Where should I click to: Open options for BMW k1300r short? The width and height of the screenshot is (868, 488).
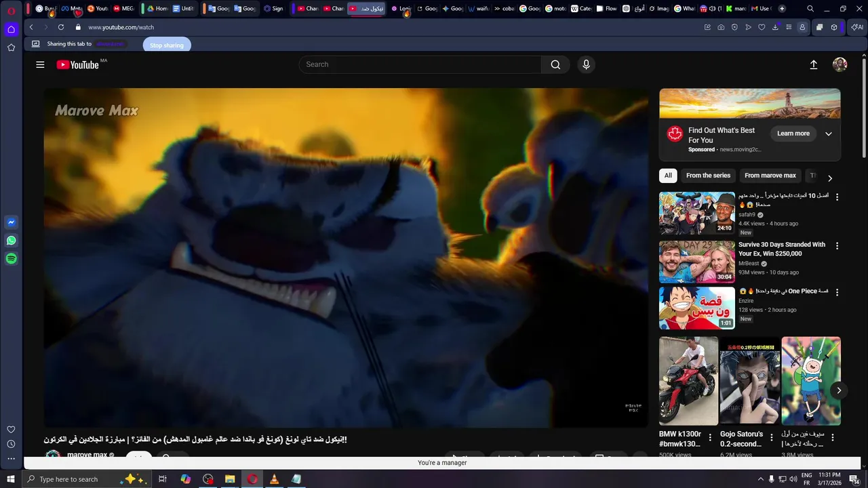(710, 438)
